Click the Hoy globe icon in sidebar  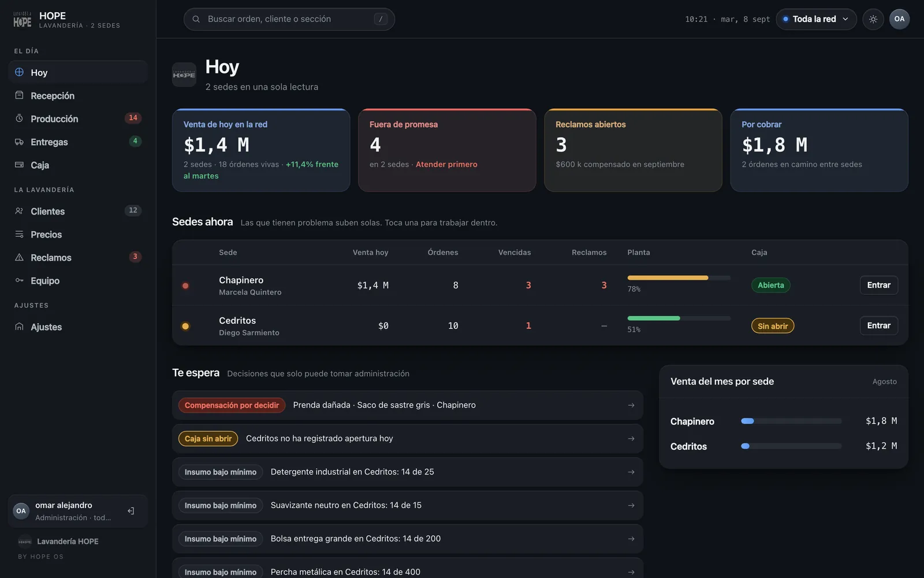[x=19, y=72]
